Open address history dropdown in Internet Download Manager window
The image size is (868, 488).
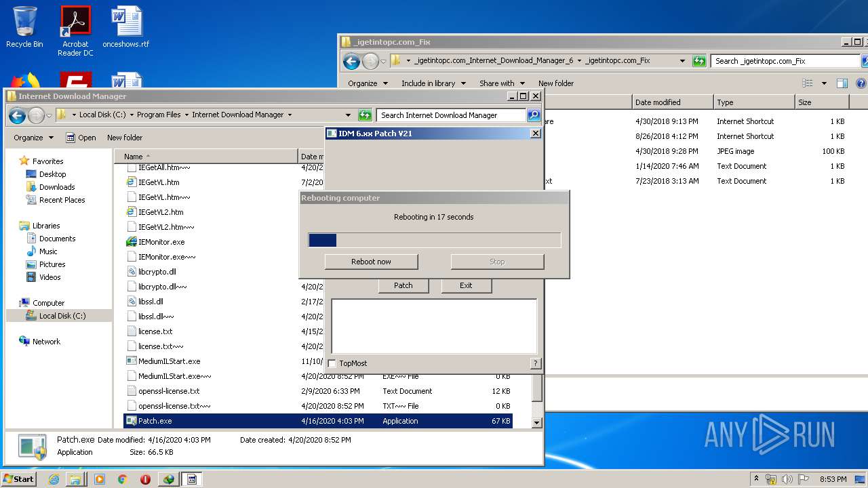point(348,115)
